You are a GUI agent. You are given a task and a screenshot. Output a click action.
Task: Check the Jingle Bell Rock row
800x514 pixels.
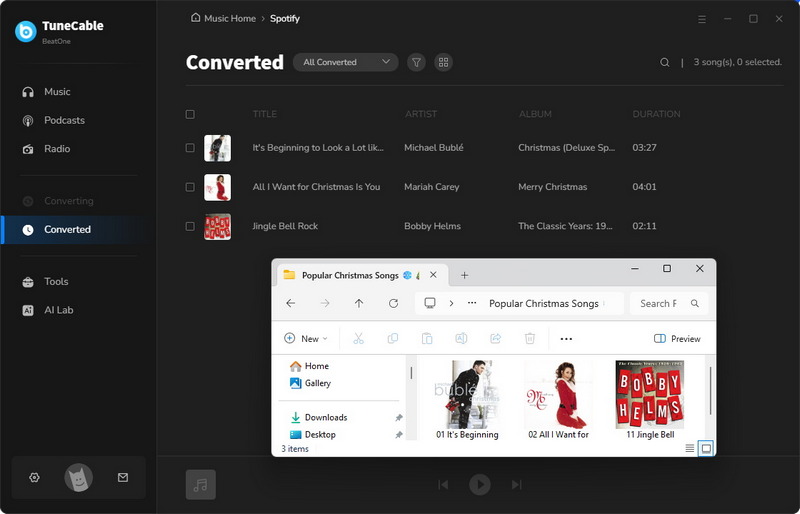point(190,226)
